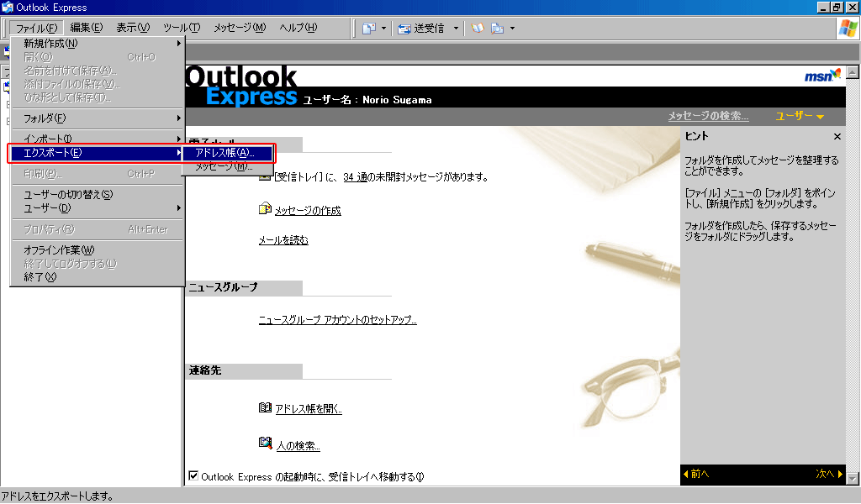Screen dimensions: 861x504
Task: Open the ツール(T) menu
Action: pos(182,28)
